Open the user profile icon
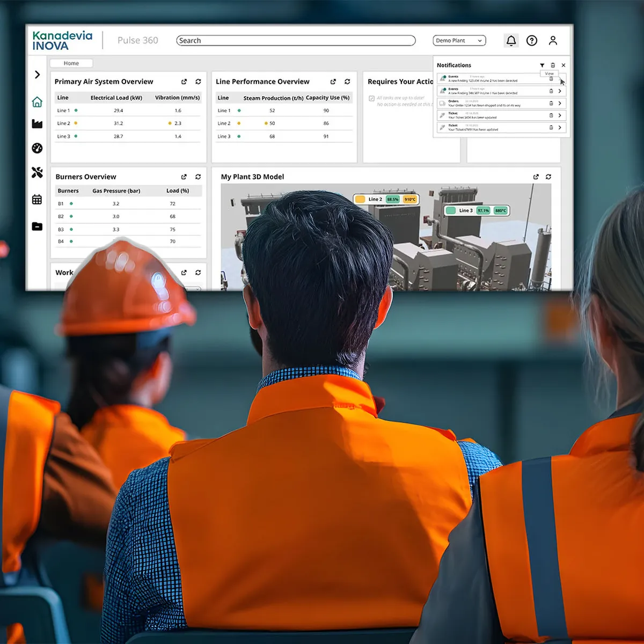Screen dimensions: 644x644 tap(553, 40)
